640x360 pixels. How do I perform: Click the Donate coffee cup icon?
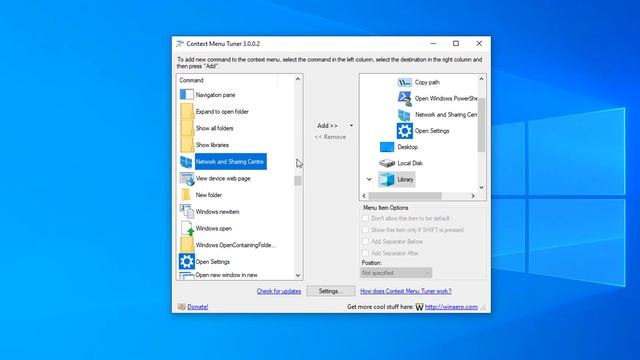[182, 307]
